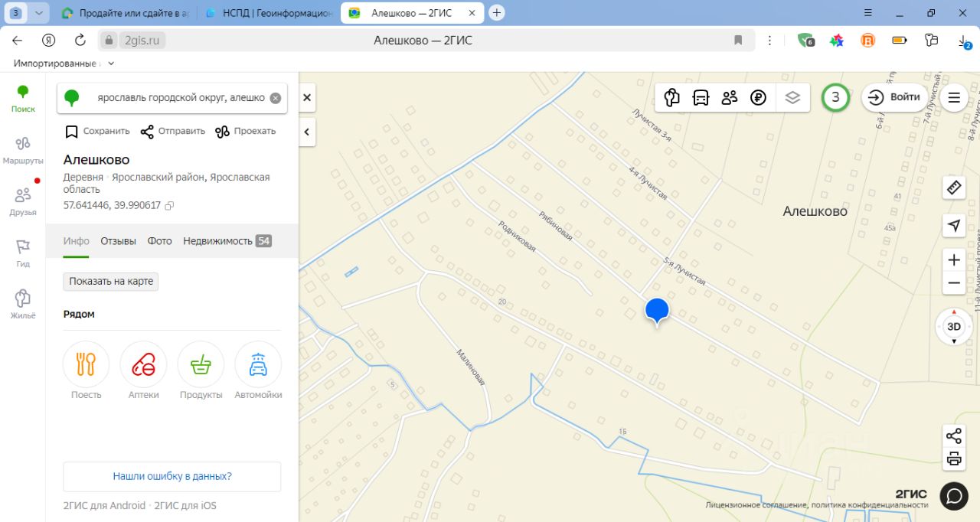Viewport: 980px width, 522px height.
Task: Switch to the Фото tab
Action: click(x=159, y=241)
